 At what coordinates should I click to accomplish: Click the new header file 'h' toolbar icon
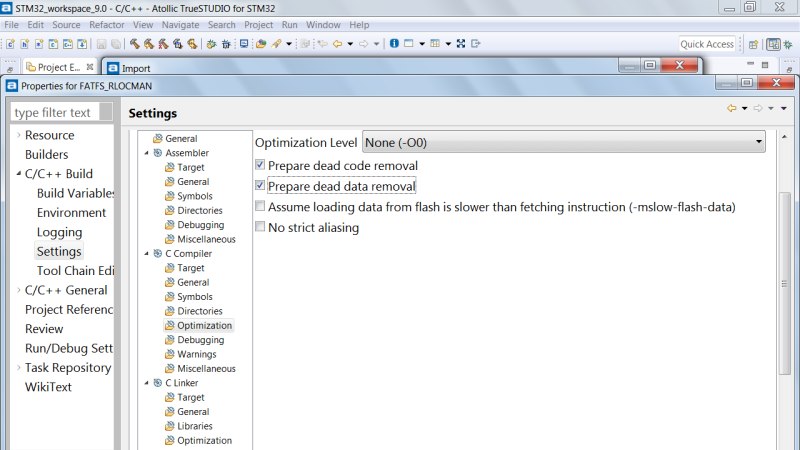pos(24,44)
